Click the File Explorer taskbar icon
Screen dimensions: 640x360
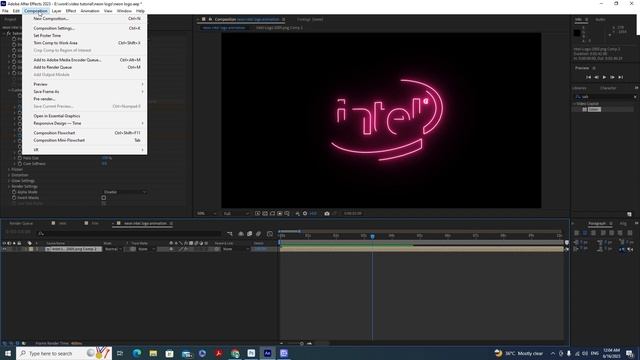click(153, 353)
